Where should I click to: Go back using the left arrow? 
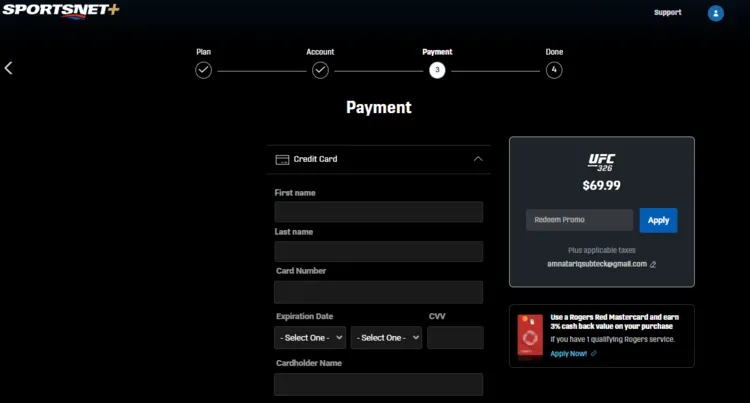click(x=9, y=68)
